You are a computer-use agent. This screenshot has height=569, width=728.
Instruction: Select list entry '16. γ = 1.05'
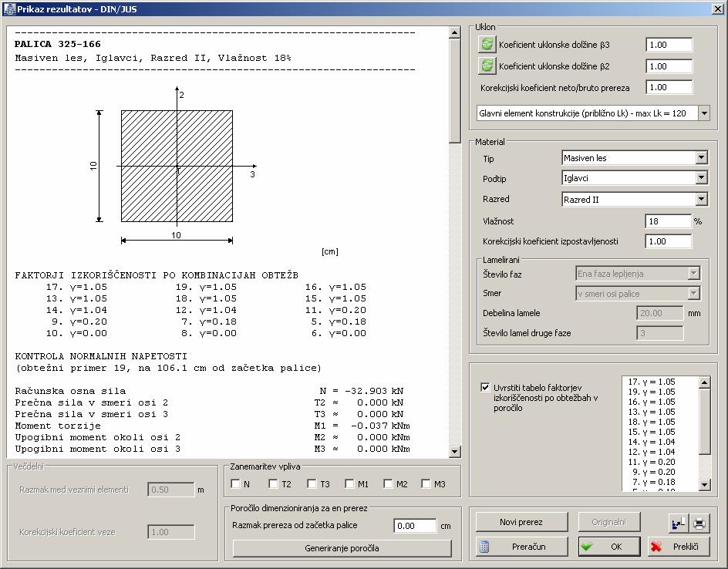(652, 402)
